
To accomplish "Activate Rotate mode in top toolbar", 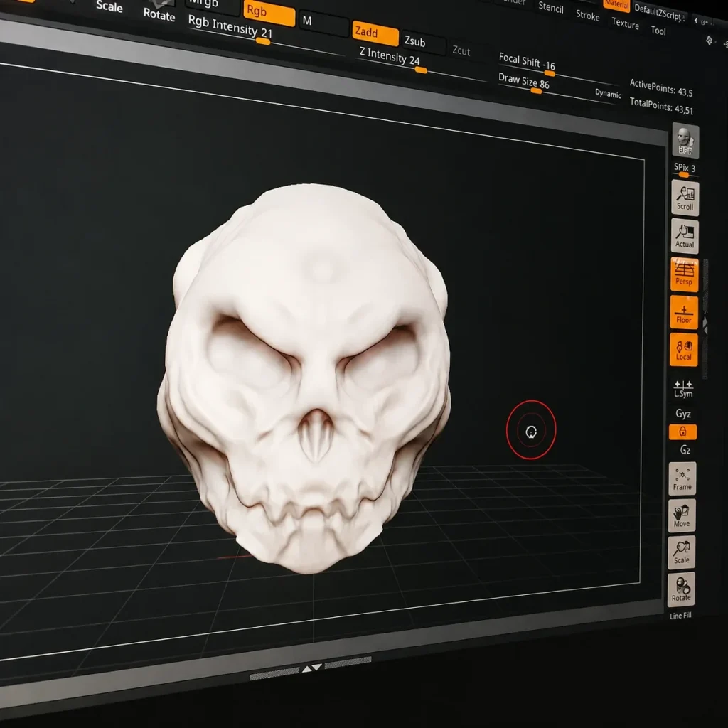I will tap(159, 14).
